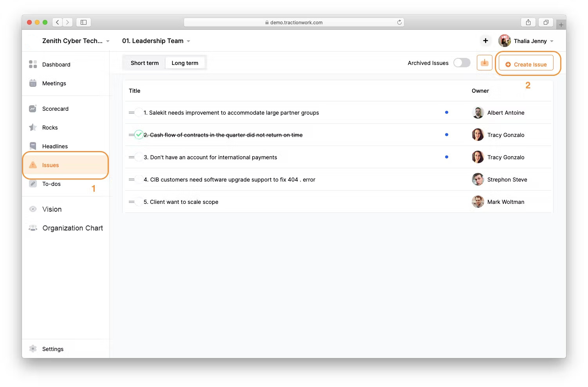This screenshot has height=387, width=588.
Task: Open Dashboard from the sidebar icon
Action: coord(33,64)
